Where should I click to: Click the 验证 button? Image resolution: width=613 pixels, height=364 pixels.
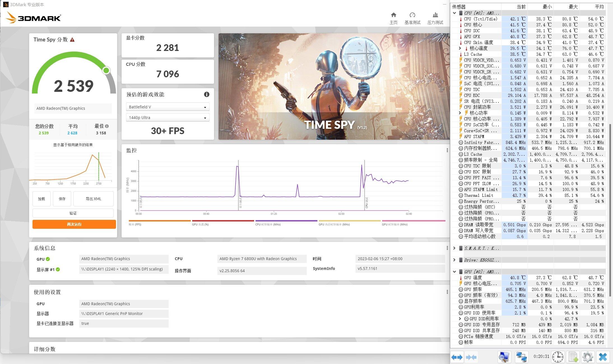tap(73, 213)
